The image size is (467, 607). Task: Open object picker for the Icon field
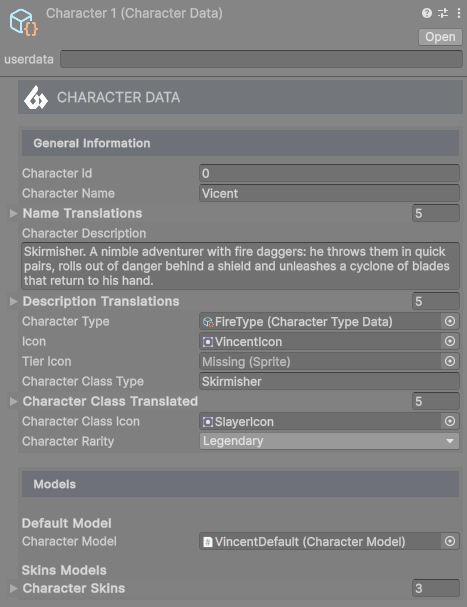[x=450, y=341]
